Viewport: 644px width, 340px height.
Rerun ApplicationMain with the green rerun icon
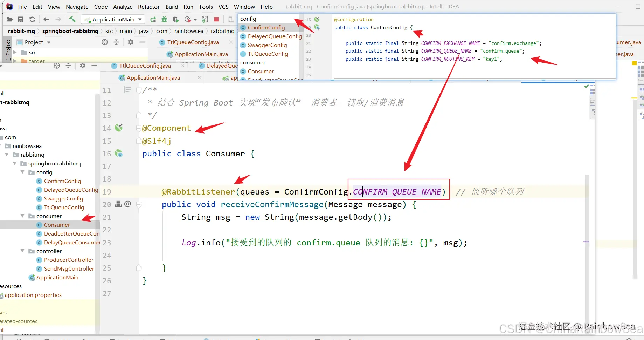153,19
